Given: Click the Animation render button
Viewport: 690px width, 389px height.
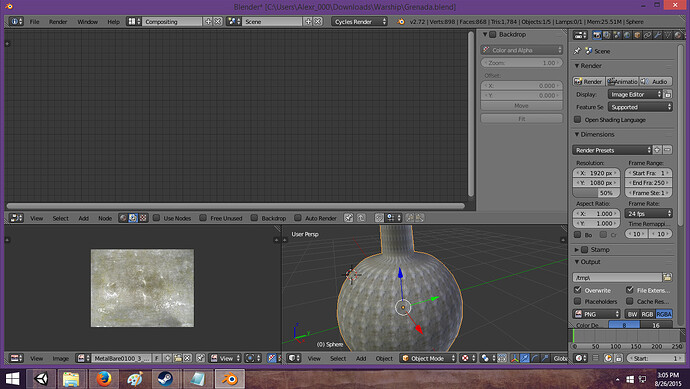Looking at the screenshot, I should pos(622,81).
